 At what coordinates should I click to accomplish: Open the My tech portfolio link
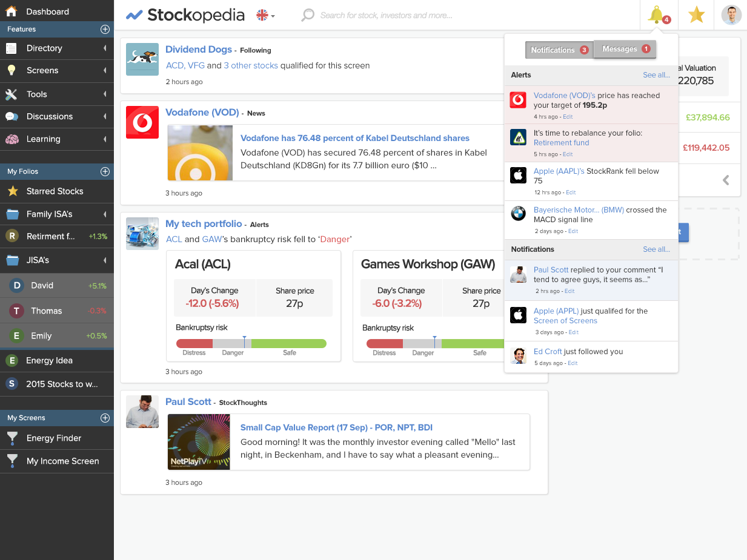(204, 224)
